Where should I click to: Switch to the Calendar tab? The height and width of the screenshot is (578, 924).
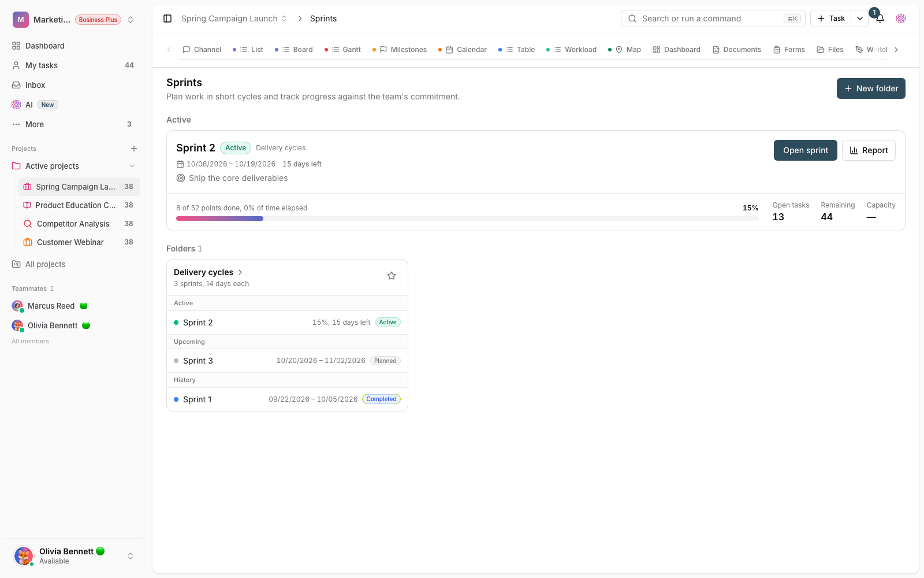463,50
